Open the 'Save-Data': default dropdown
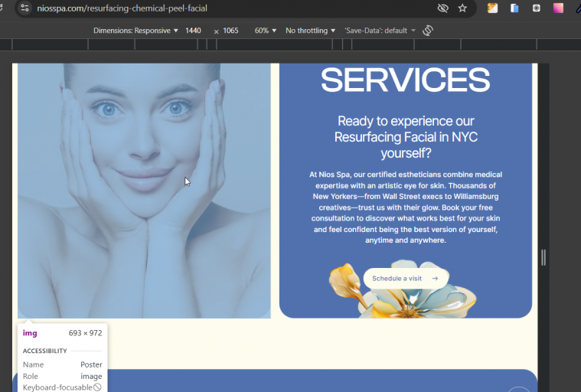581x392 pixels. pos(380,31)
